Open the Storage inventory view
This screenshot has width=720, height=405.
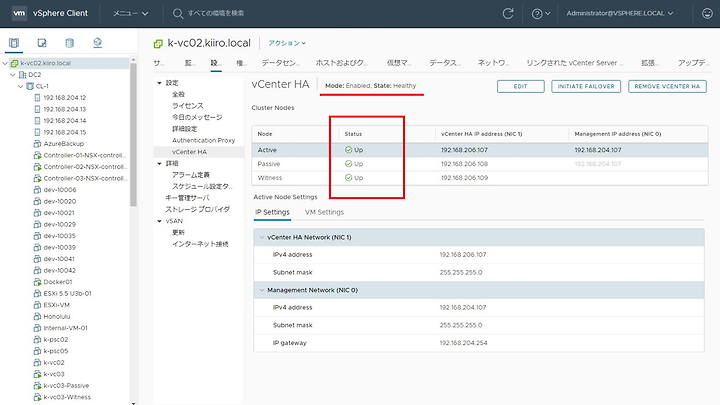click(x=69, y=43)
